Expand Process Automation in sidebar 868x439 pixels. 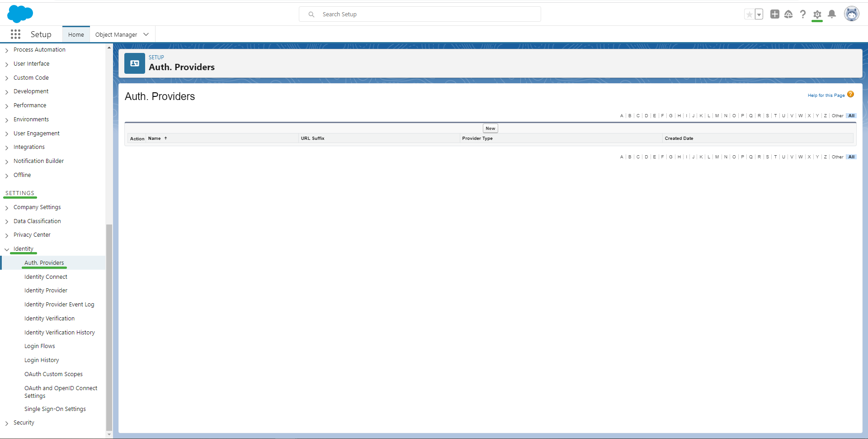coord(7,50)
